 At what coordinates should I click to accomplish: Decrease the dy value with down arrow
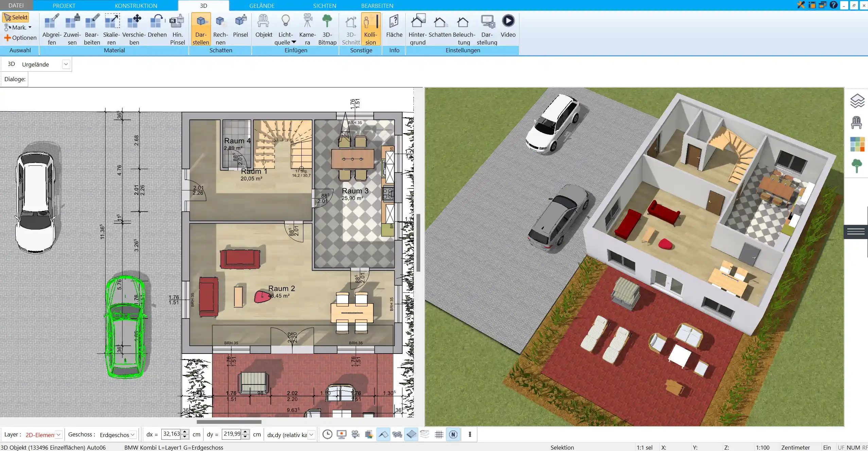(245, 437)
